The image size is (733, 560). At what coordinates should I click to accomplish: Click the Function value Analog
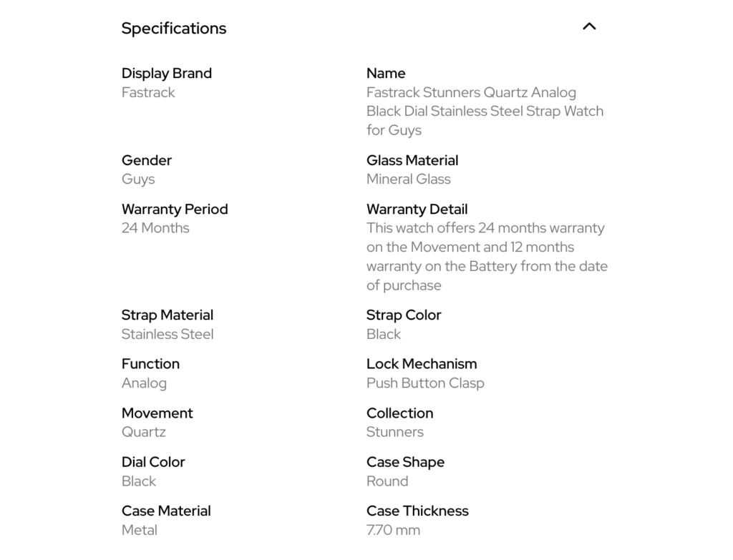click(x=144, y=383)
